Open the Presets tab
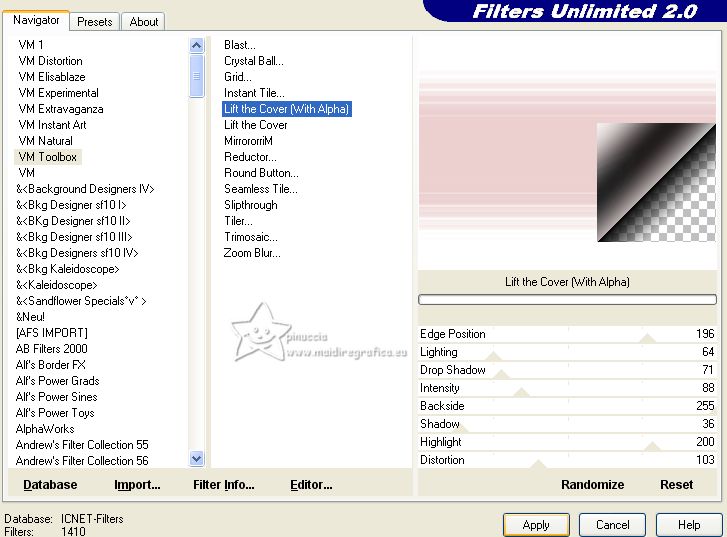The height and width of the screenshot is (537, 727). [x=95, y=22]
